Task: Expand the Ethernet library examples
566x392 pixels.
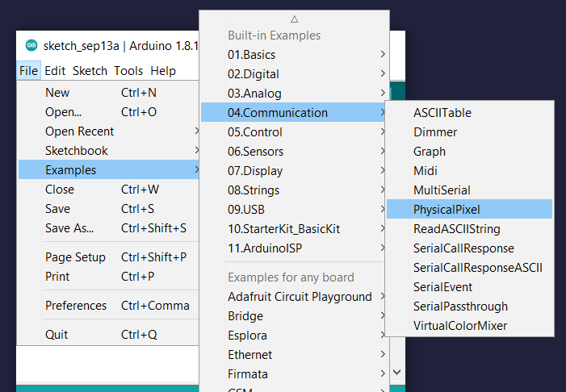Action: coord(294,355)
